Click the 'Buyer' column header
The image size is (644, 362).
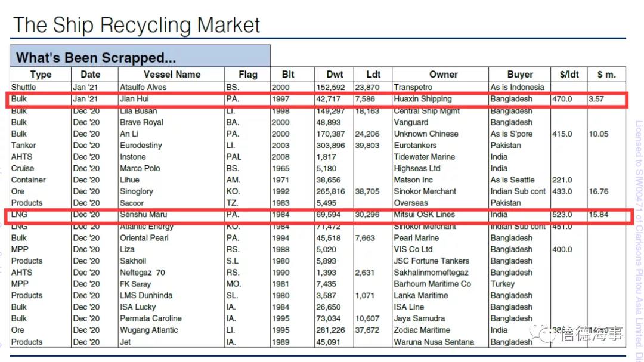(x=519, y=75)
